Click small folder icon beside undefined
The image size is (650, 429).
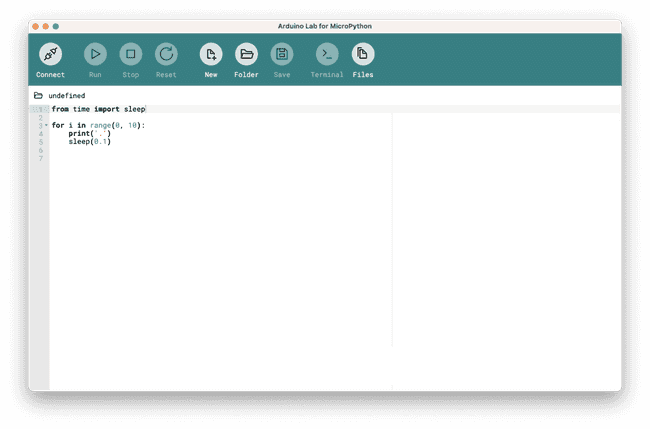click(x=38, y=96)
